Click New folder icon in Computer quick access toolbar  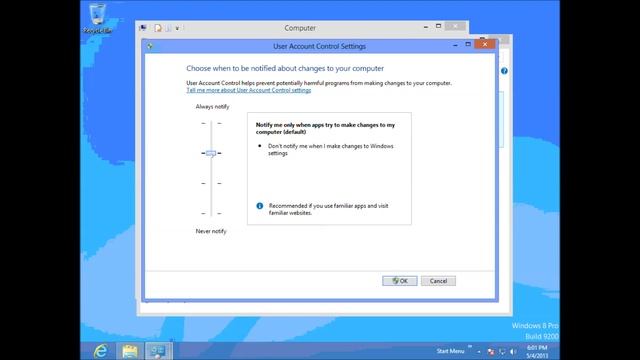tap(168, 28)
